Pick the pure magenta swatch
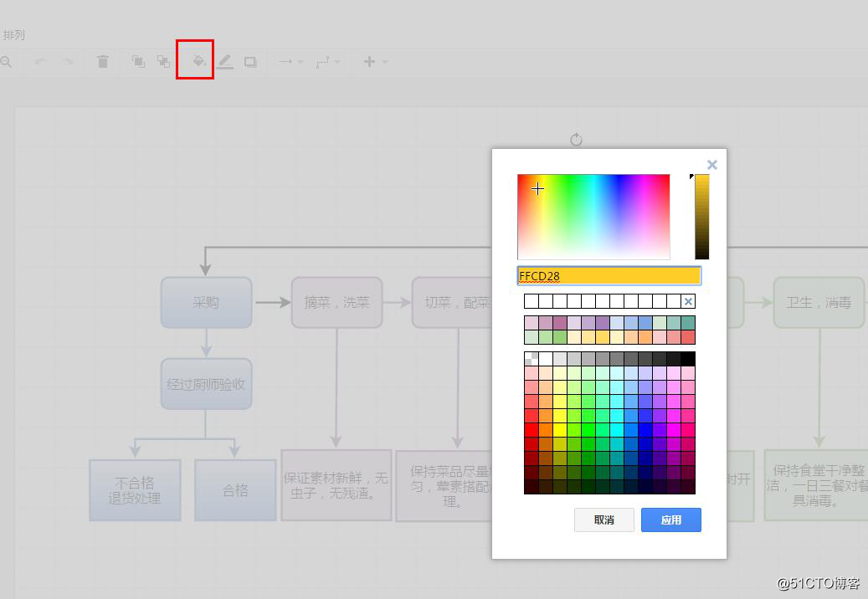Viewport: 868px width, 599px height. (x=674, y=430)
